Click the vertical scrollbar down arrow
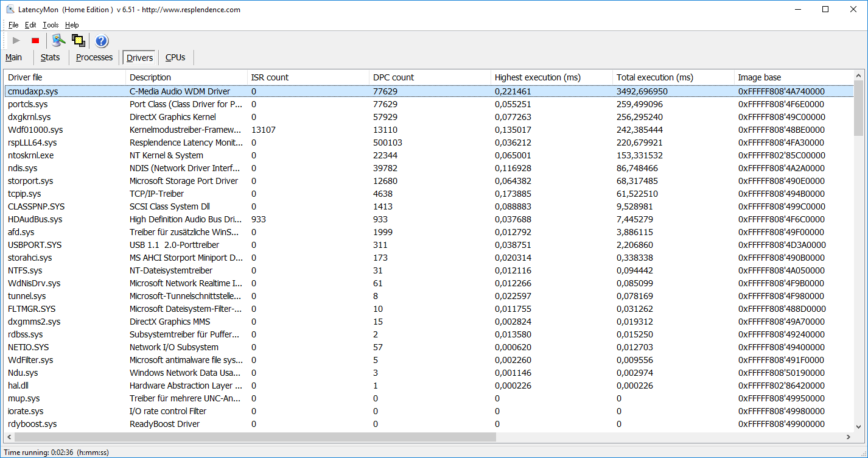This screenshot has width=868, height=458. pos(858,427)
